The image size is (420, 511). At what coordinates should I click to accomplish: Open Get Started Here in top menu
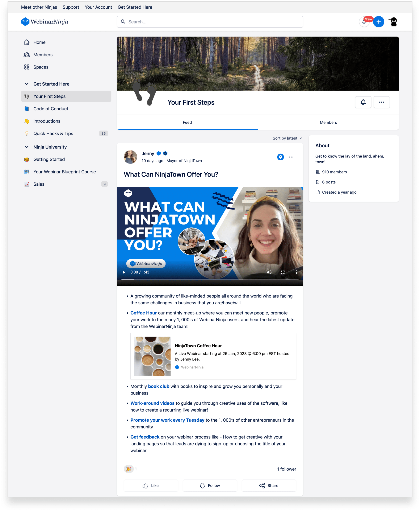pos(135,7)
